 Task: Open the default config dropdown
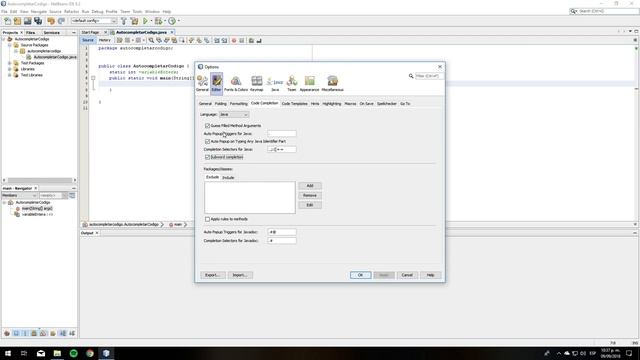pyautogui.click(x=94, y=21)
